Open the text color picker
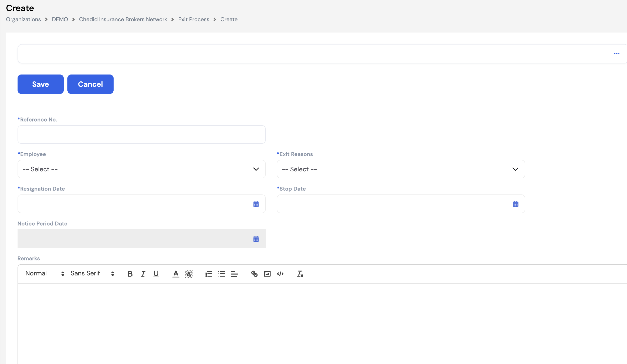This screenshot has height=364, width=627. (x=176, y=274)
